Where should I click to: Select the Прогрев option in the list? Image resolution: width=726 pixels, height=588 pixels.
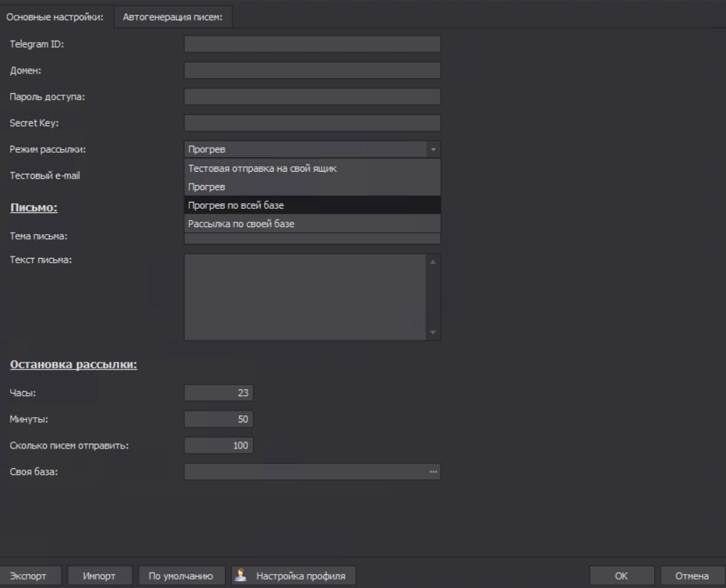[313, 187]
